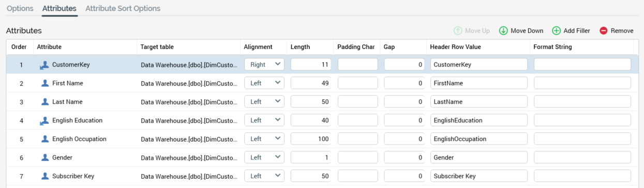Click the English Education attribute person icon
This screenshot has width=644, height=188.
click(x=44, y=121)
